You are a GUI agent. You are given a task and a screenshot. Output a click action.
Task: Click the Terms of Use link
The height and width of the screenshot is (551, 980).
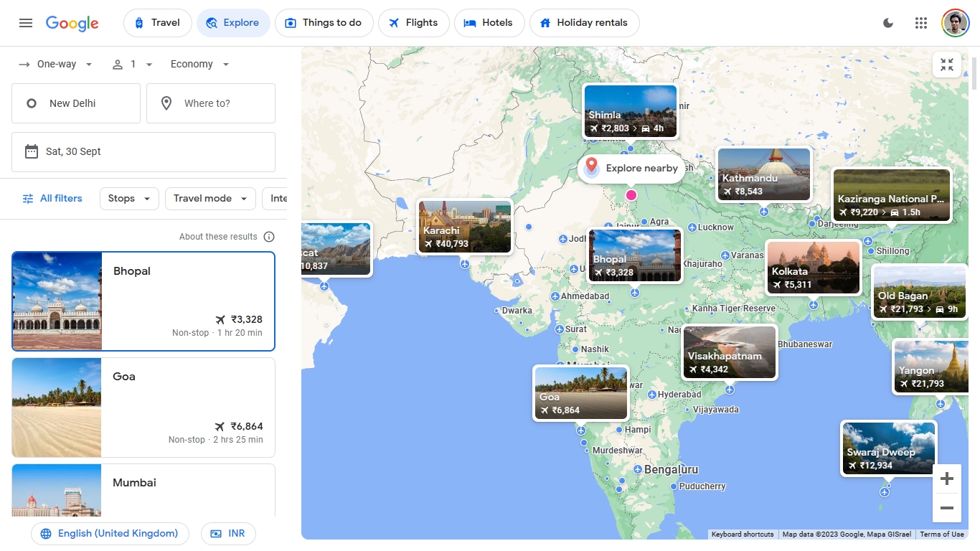pos(941,534)
